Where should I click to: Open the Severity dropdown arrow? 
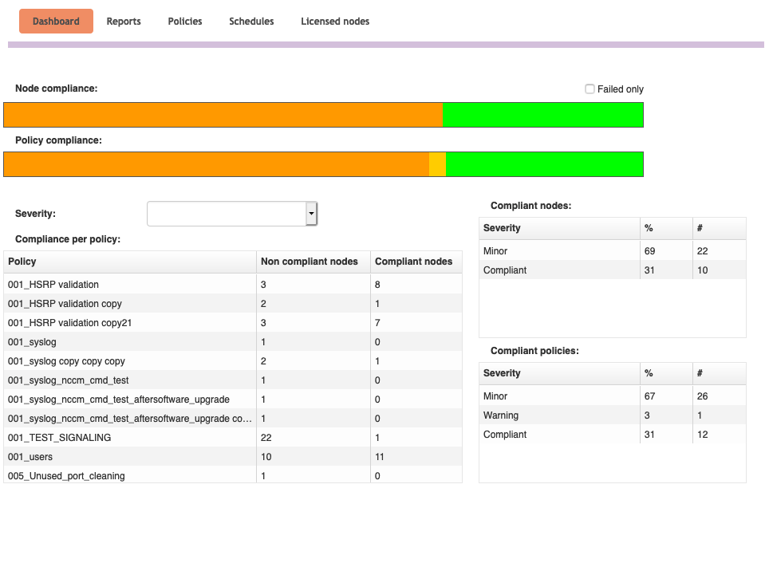point(311,214)
